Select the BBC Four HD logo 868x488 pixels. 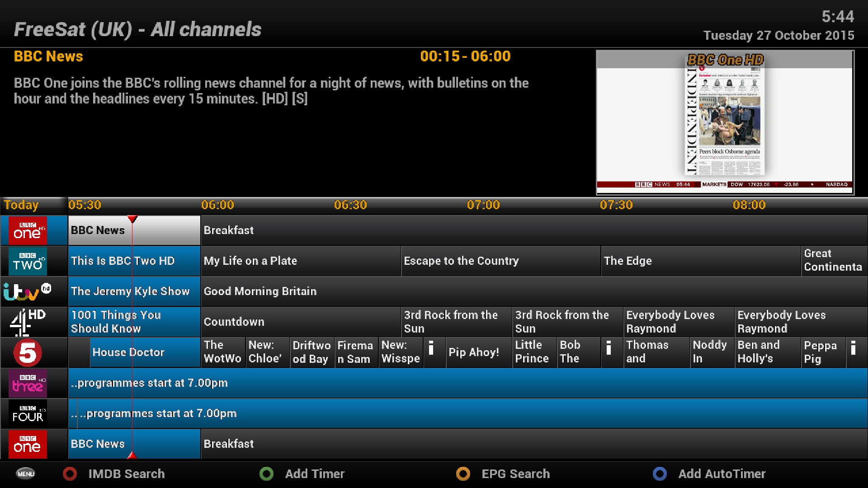28,413
